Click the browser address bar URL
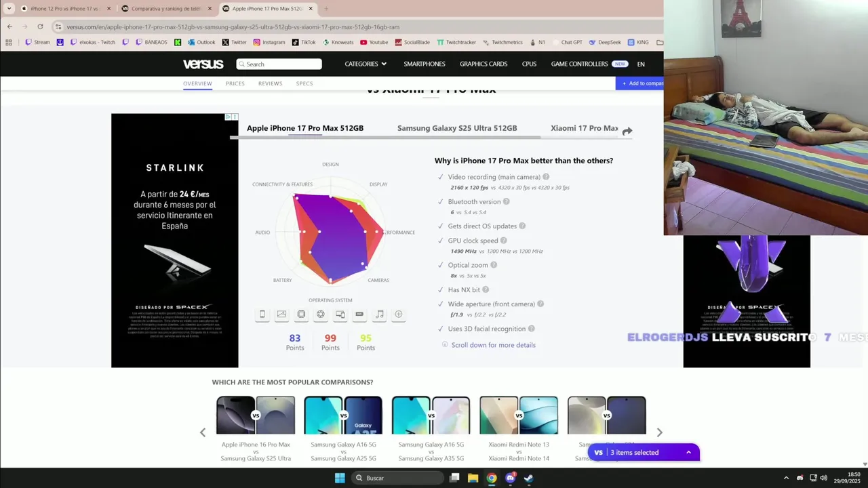 233,27
